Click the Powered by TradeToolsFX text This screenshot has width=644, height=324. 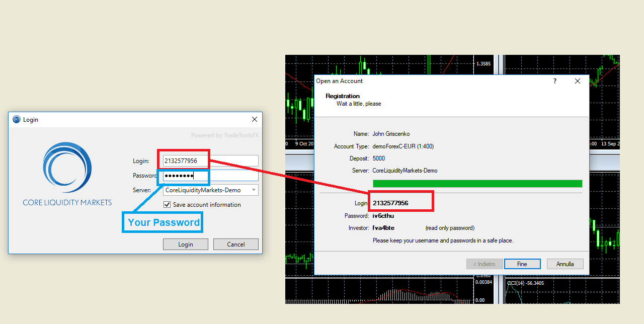225,135
